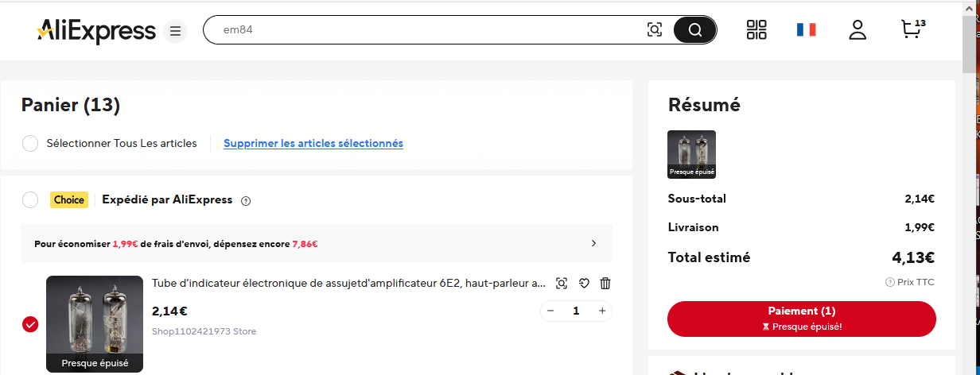Open the hamburger menu next to AliExpress logo
This screenshot has width=980, height=375.
click(x=176, y=32)
